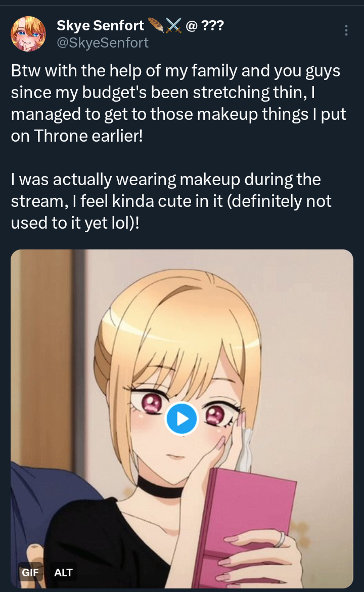The width and height of the screenshot is (364, 592).
Task: Click the feather emoji beside the display name
Action: (x=155, y=25)
